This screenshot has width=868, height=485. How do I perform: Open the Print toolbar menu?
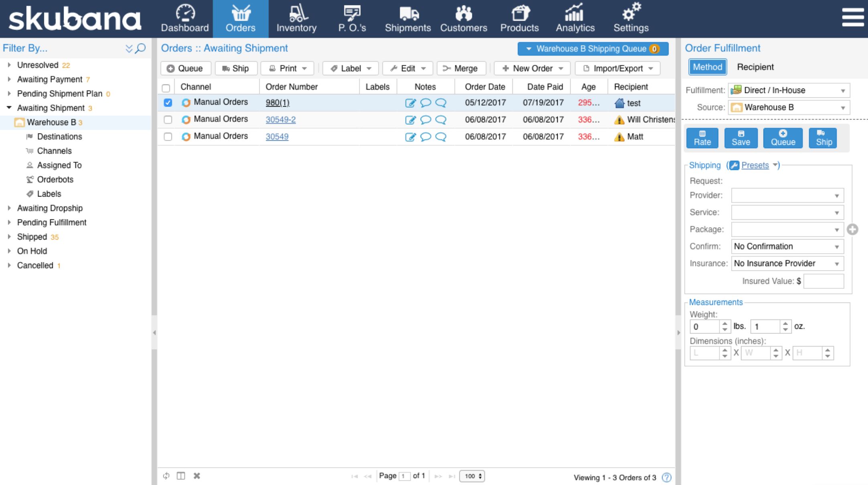[x=287, y=68]
